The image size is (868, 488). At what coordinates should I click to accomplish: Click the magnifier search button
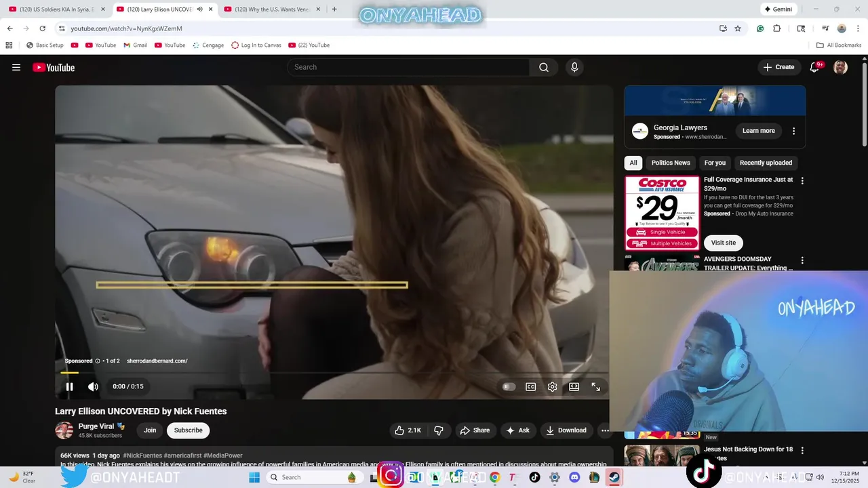[x=544, y=67]
